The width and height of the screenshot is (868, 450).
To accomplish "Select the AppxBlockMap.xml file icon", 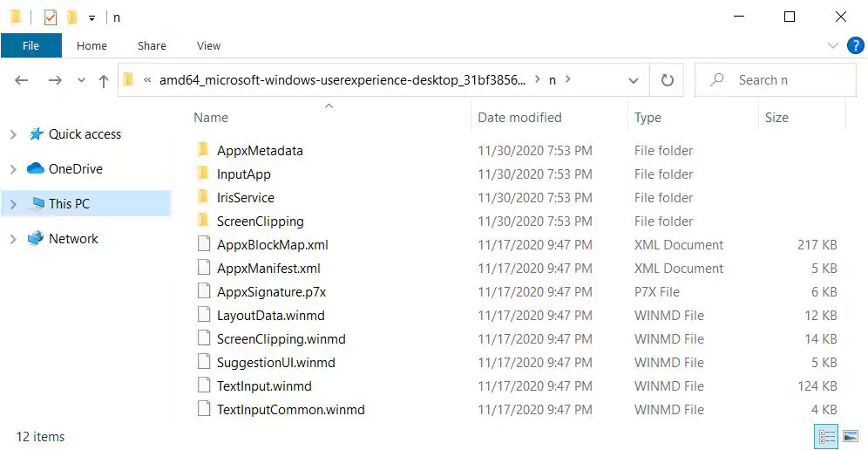I will click(204, 244).
